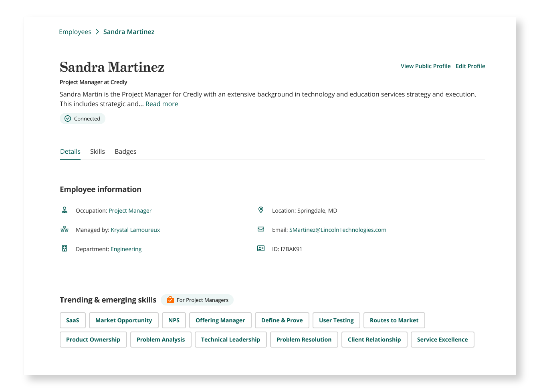Toggle the Connected status pill
This screenshot has height=392, width=539.
[x=83, y=119]
